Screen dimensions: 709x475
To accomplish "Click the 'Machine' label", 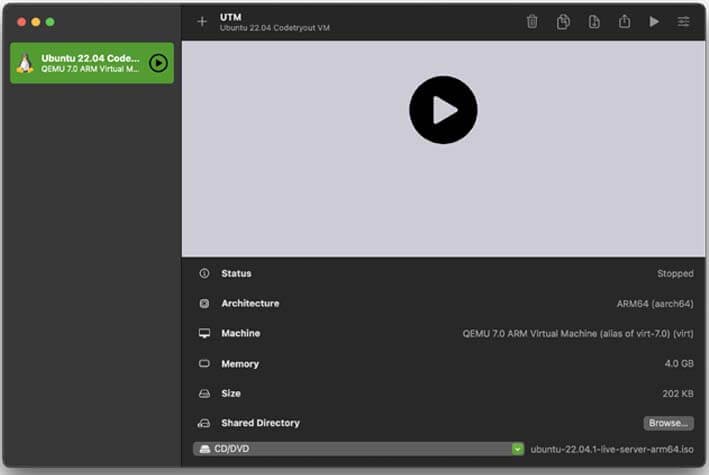I will pos(241,333).
